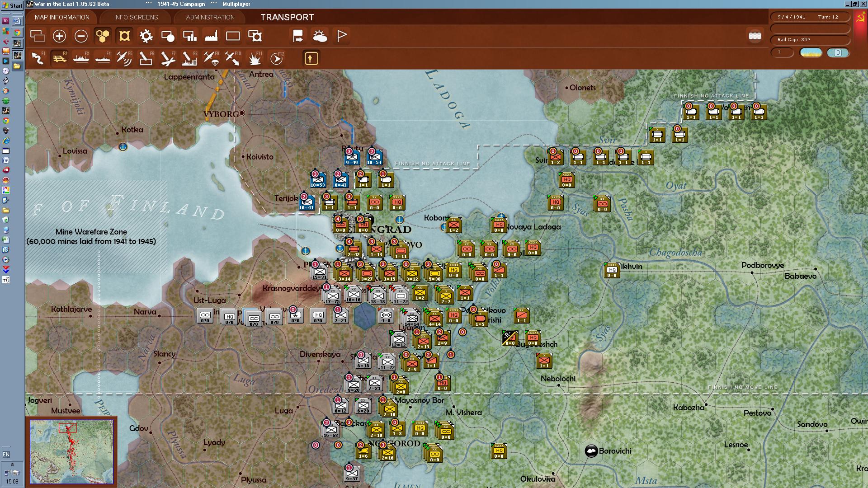Click the 15:09 taskbar clock
The height and width of the screenshot is (488, 868).
coord(12,482)
